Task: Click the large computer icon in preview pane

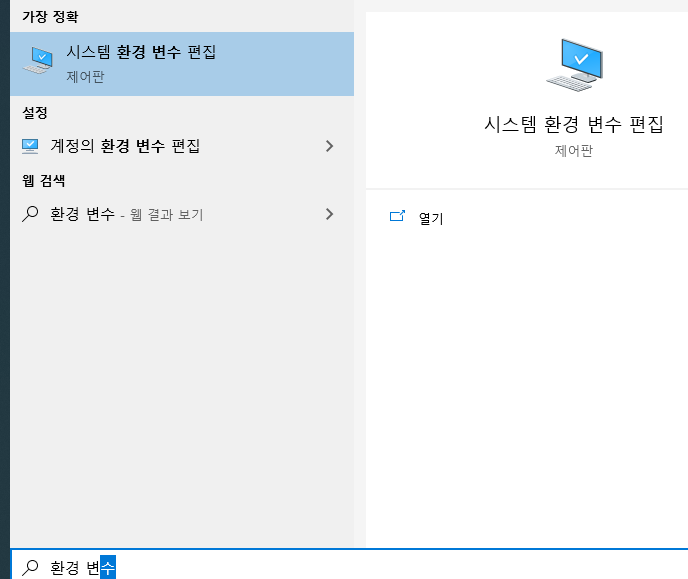Action: tap(574, 65)
